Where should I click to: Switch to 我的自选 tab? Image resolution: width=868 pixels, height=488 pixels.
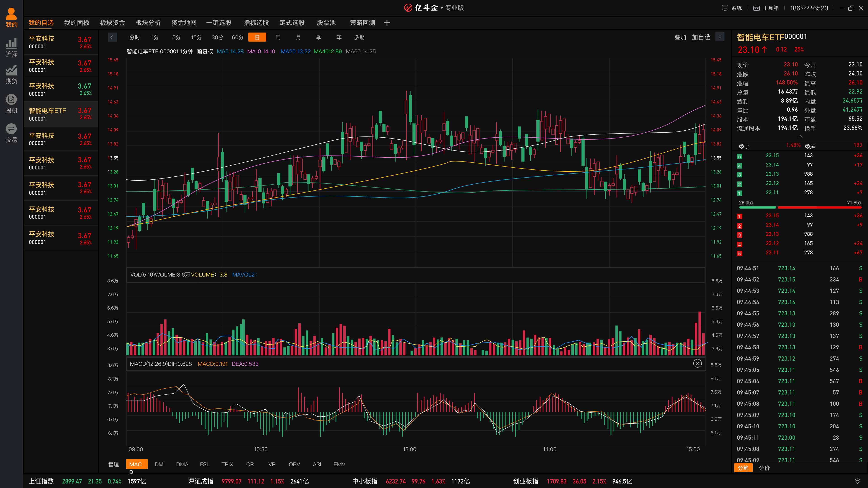click(41, 23)
